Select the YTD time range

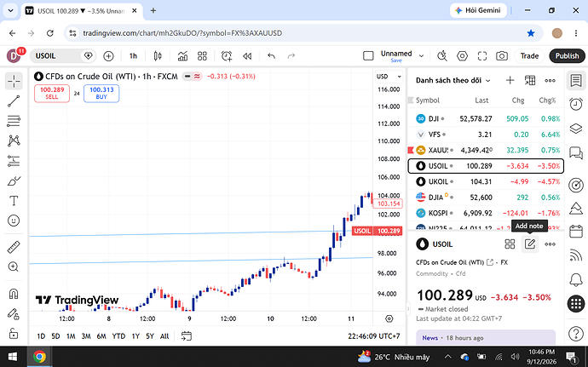click(x=118, y=336)
